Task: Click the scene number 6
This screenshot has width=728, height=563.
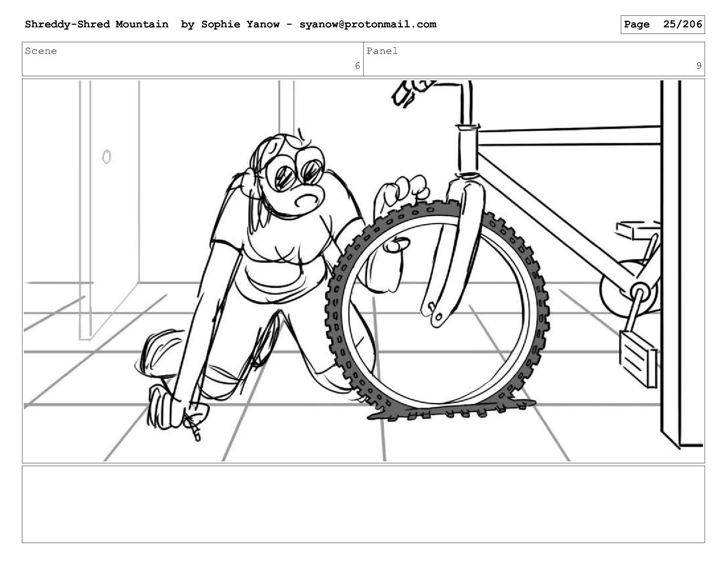Action: 357,66
